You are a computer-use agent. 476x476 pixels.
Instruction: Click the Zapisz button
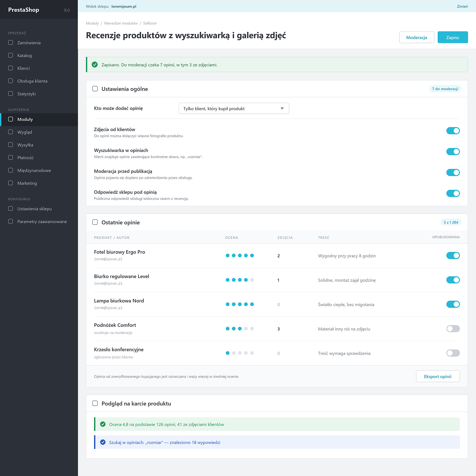[x=452, y=37]
